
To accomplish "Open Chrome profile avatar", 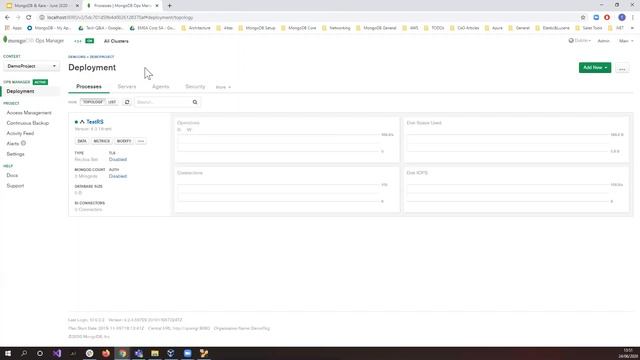I will (x=622, y=17).
